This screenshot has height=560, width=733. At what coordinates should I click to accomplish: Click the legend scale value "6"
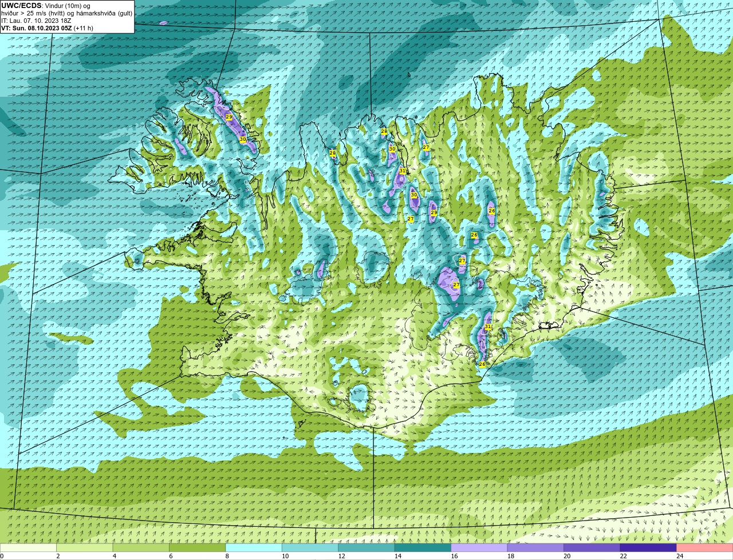[171, 556]
